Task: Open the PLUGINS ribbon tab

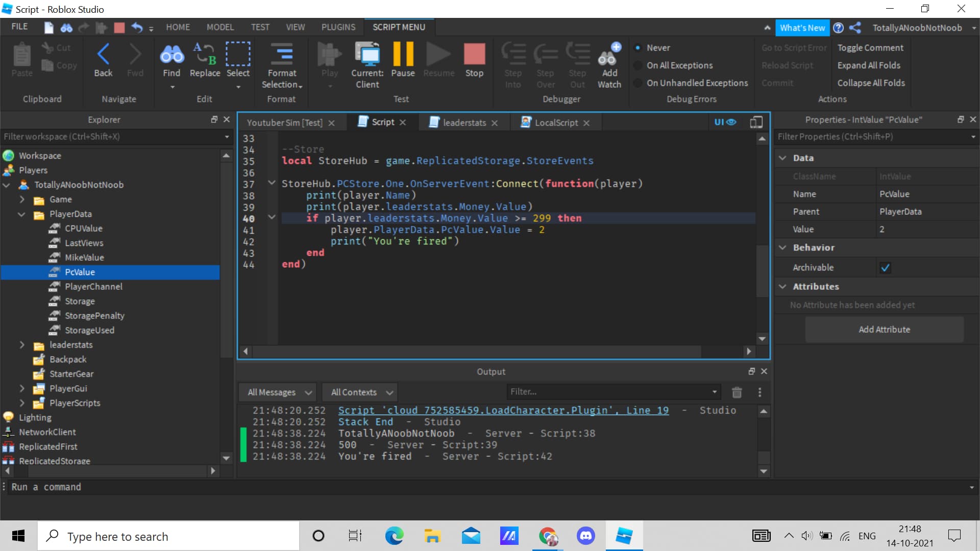Action: pos(338,27)
